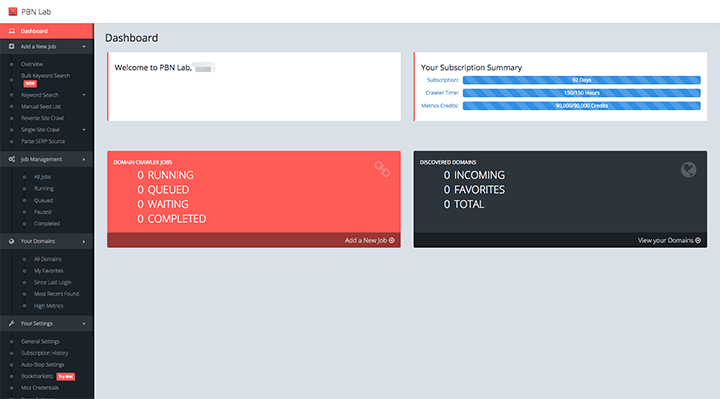Select Bulk Keyword Search in sidebar

coord(45,76)
